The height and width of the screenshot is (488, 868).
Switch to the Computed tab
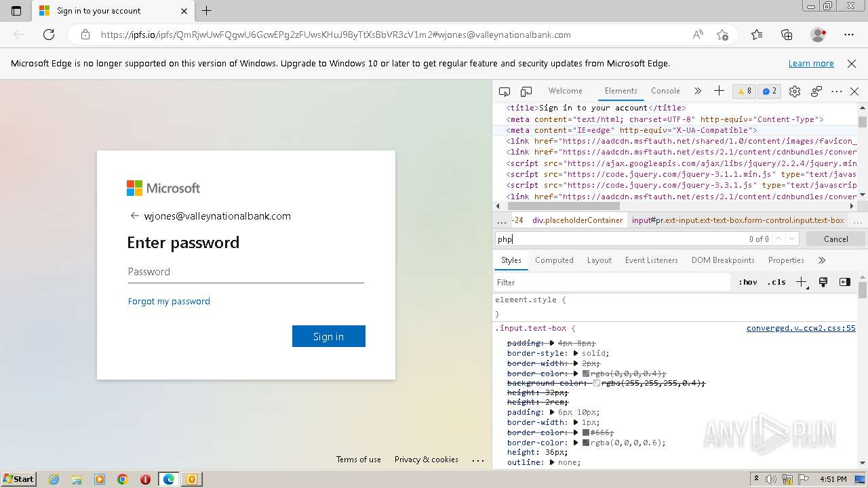(x=554, y=260)
